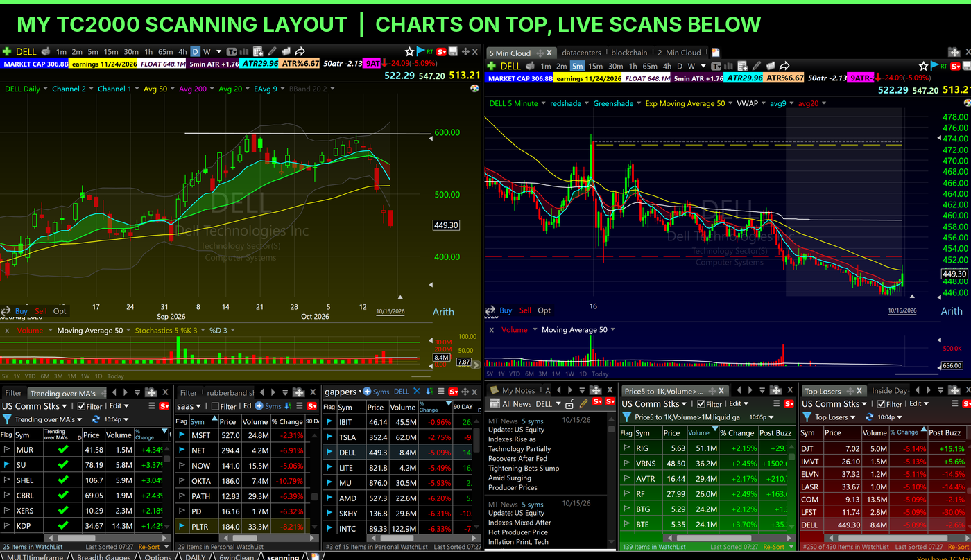Viewport: 971px width, 560px height.
Task: Click the refresh icon in the Trending over MA's panel
Action: [x=95, y=419]
